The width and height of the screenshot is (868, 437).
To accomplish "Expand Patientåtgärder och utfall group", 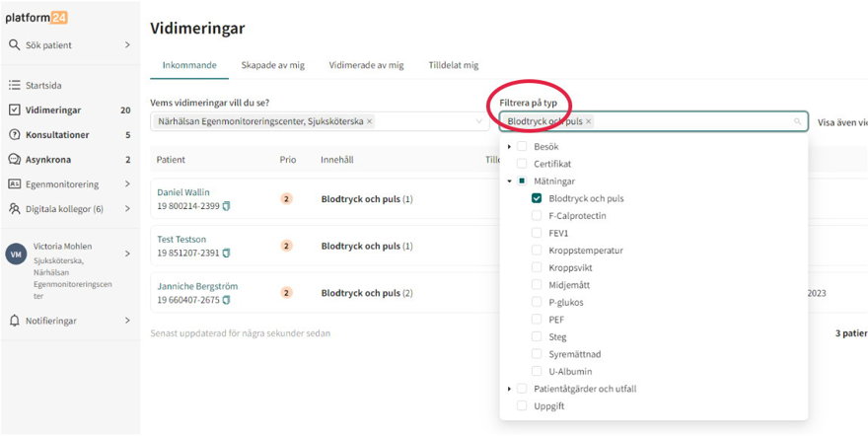I will (509, 389).
